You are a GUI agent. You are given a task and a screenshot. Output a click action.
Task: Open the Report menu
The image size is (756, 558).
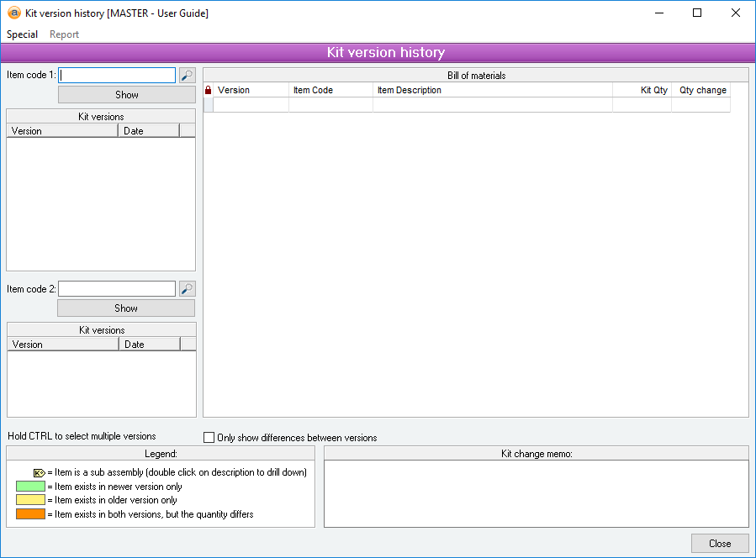point(64,34)
